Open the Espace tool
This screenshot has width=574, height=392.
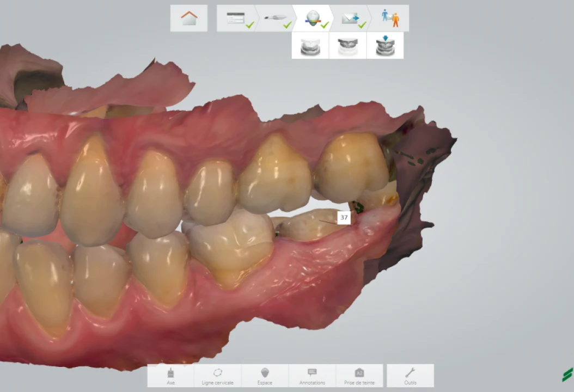tap(265, 376)
